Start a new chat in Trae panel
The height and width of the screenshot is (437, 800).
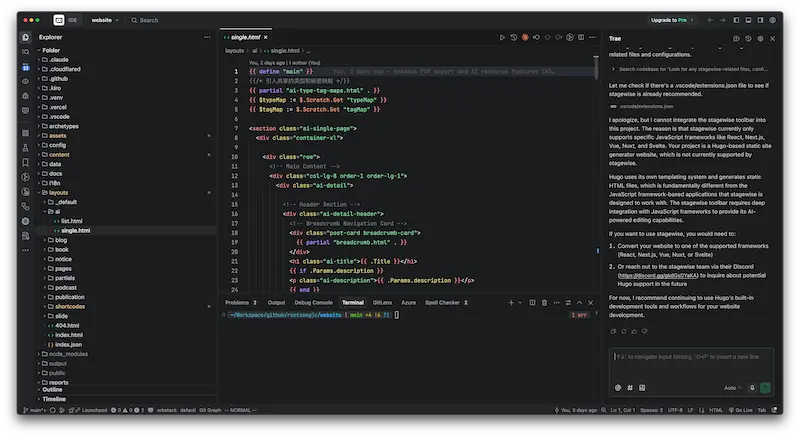tap(736, 38)
